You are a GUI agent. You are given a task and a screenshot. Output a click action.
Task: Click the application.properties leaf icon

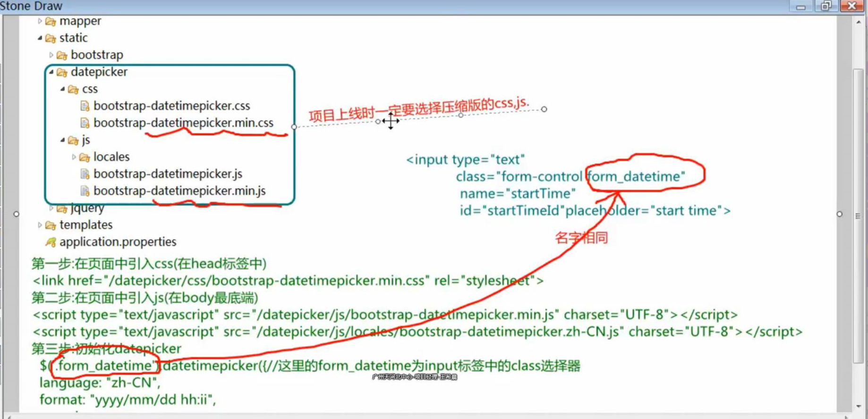coord(51,242)
